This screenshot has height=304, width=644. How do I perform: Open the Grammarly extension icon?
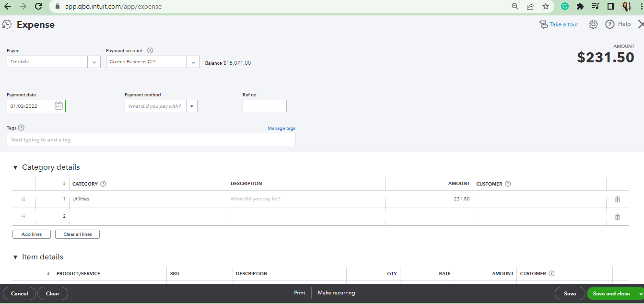[x=565, y=6]
